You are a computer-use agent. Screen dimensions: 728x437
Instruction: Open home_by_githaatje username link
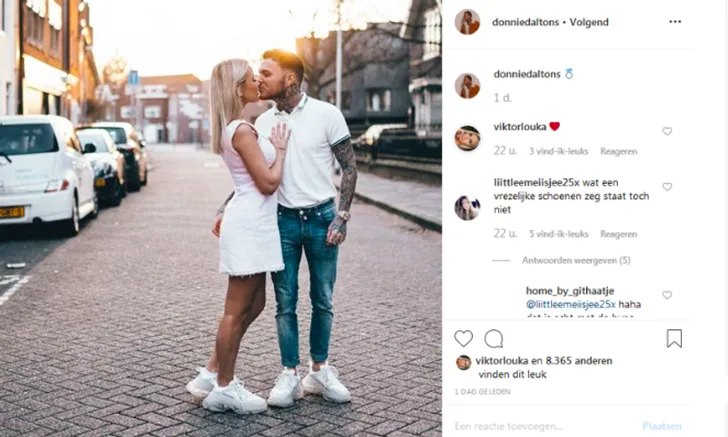[570, 291]
